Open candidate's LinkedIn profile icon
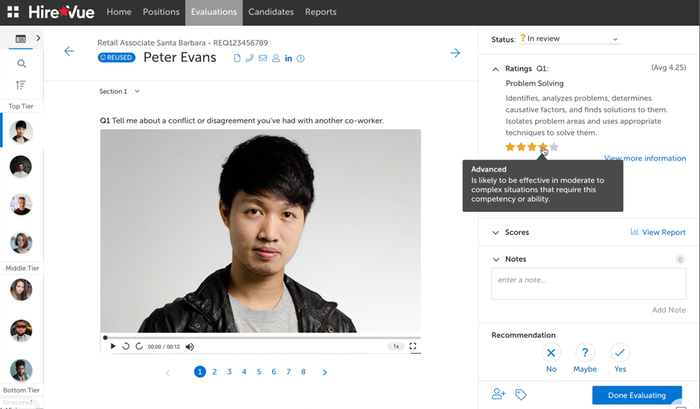This screenshot has width=700, height=409. pyautogui.click(x=288, y=59)
